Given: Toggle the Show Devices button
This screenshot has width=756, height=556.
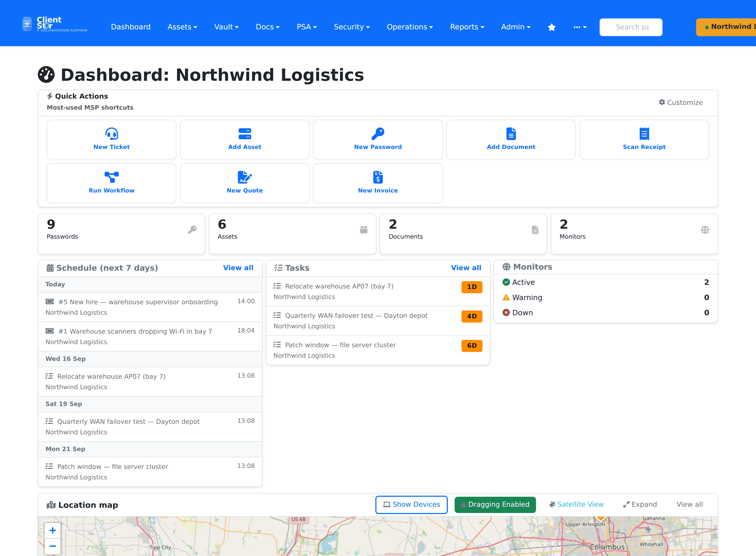Looking at the screenshot, I should (411, 505).
